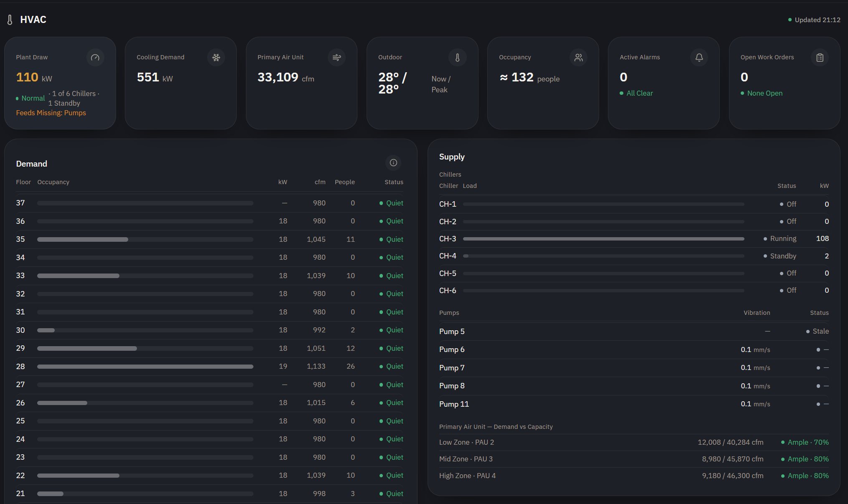This screenshot has height=504, width=848.
Task: Click the Pump 11 row label
Action: [x=454, y=404]
